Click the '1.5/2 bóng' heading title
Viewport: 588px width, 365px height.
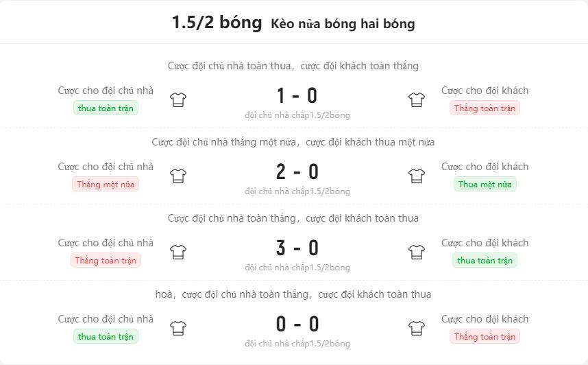pos(217,23)
